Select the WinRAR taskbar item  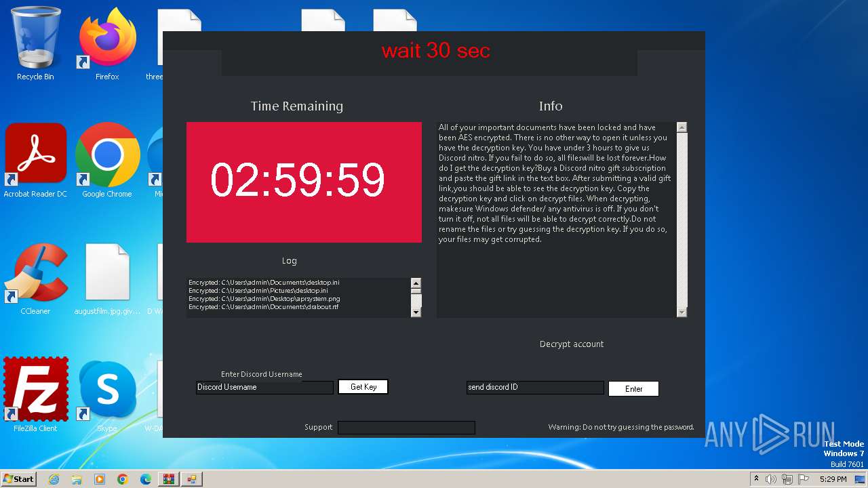click(x=169, y=479)
